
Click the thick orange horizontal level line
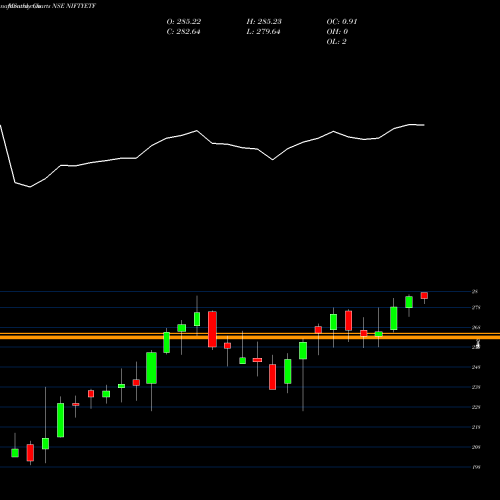[x=250, y=337]
